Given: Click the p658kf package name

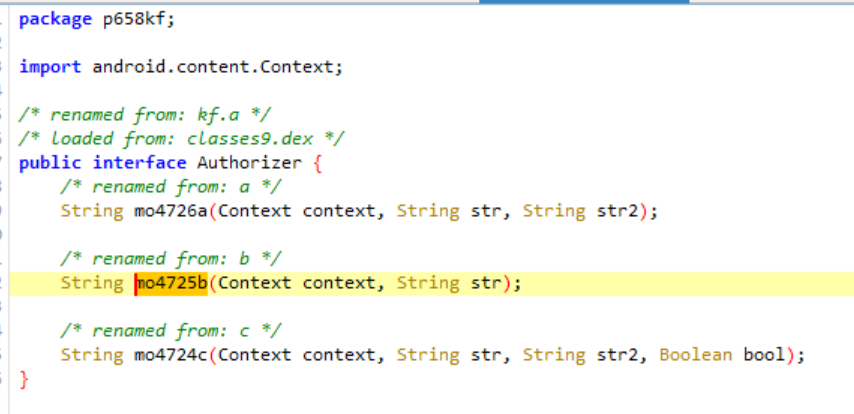Looking at the screenshot, I should tap(139, 19).
